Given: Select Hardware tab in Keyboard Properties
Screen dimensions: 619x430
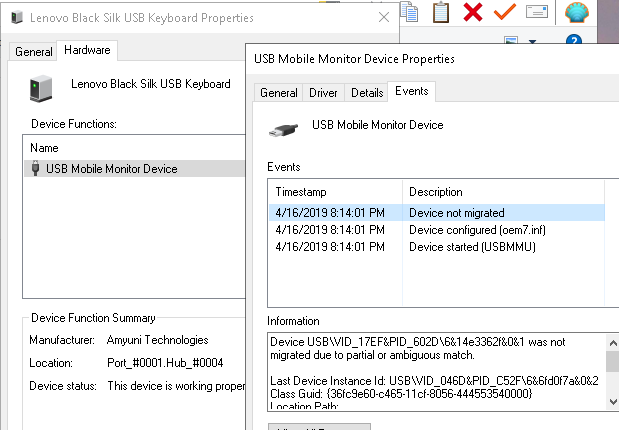Looking at the screenshot, I should [87, 50].
